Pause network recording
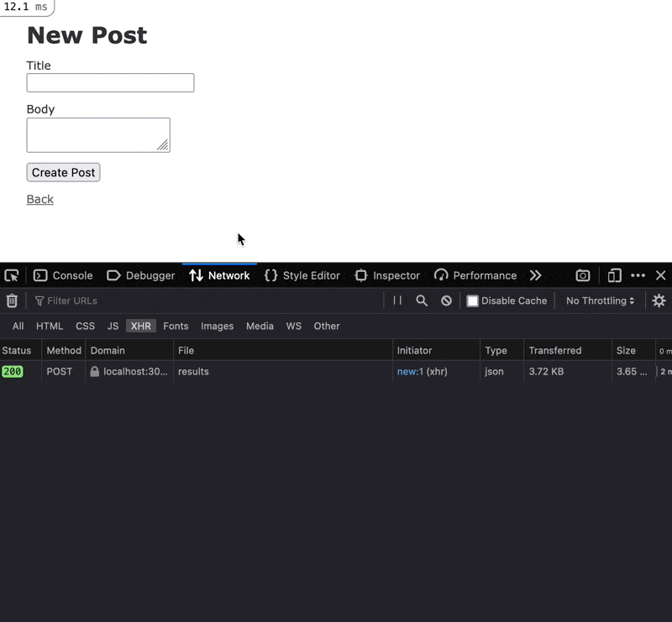The width and height of the screenshot is (672, 622). click(397, 301)
